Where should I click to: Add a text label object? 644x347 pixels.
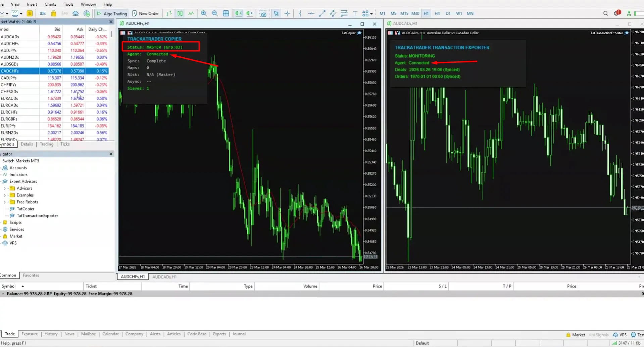tap(355, 13)
